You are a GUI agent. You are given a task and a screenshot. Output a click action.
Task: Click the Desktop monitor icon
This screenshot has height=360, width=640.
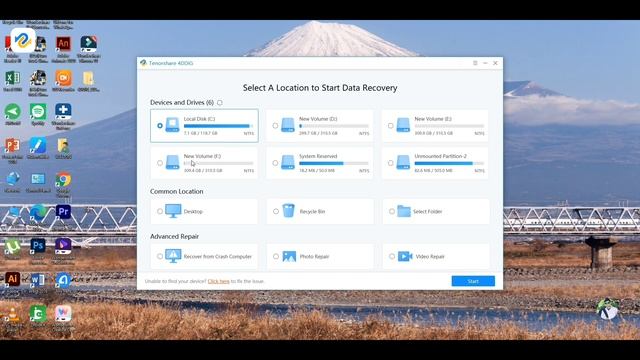click(x=173, y=211)
